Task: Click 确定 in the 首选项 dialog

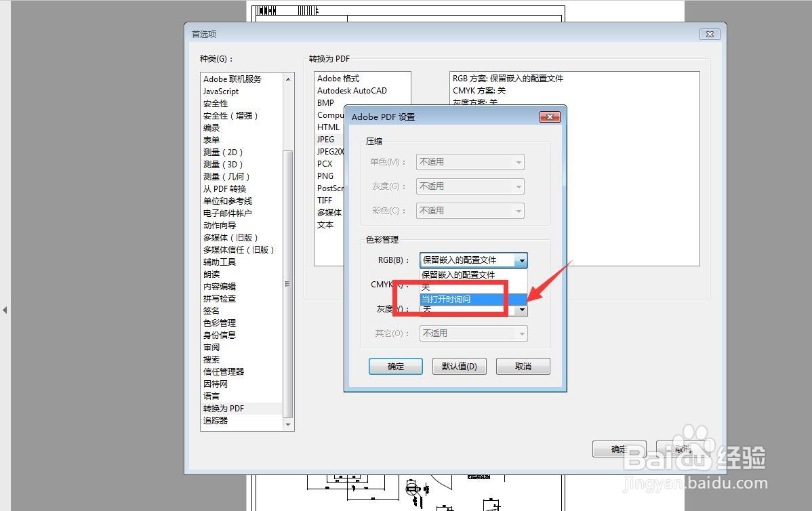Action: (x=619, y=449)
